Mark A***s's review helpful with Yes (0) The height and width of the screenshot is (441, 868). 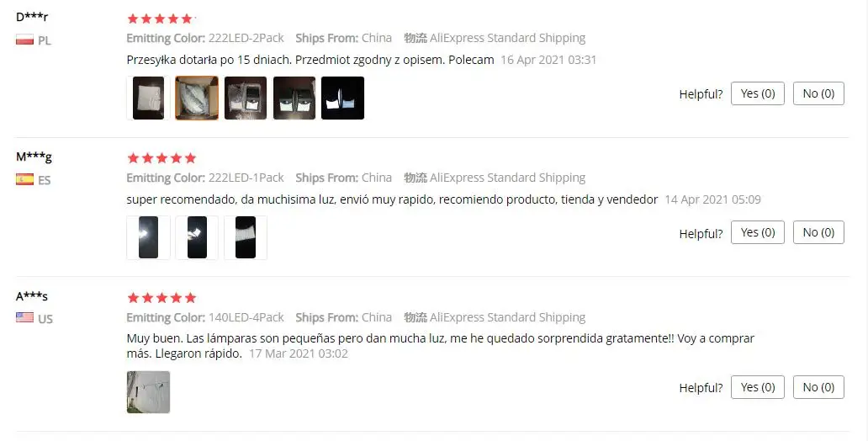(758, 387)
